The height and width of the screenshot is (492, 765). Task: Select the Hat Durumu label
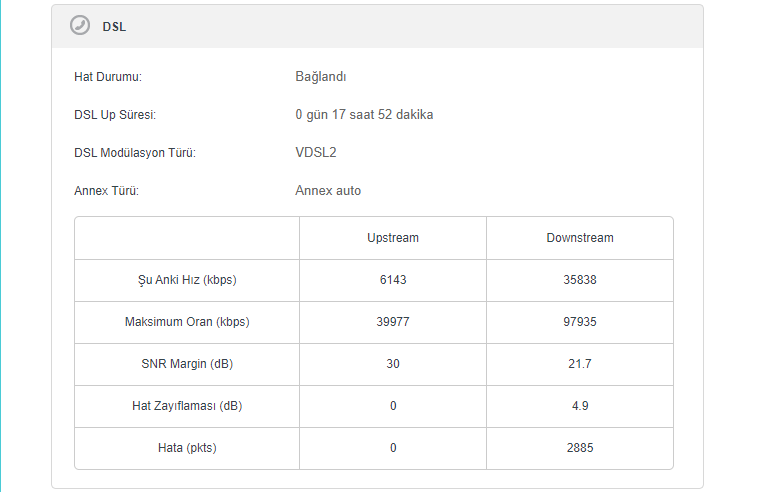pyautogui.click(x=108, y=77)
